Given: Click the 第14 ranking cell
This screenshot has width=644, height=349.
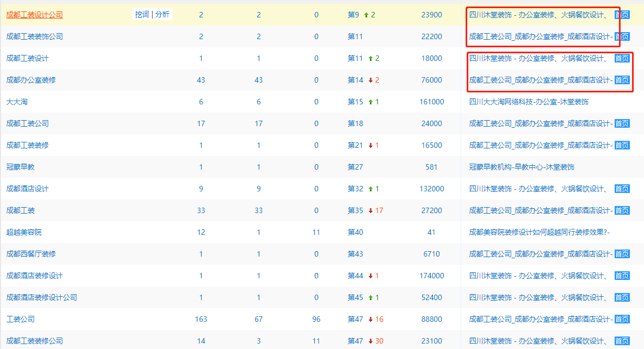Looking at the screenshot, I should (x=355, y=80).
